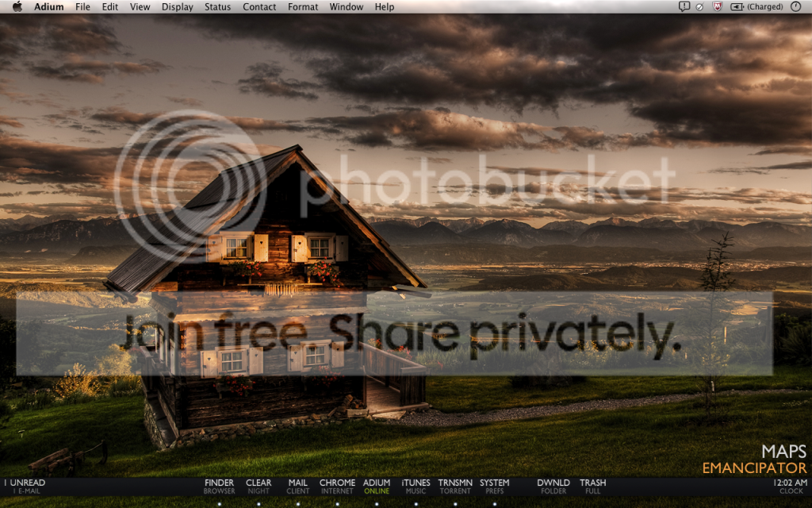Open the Format menu

(303, 6)
